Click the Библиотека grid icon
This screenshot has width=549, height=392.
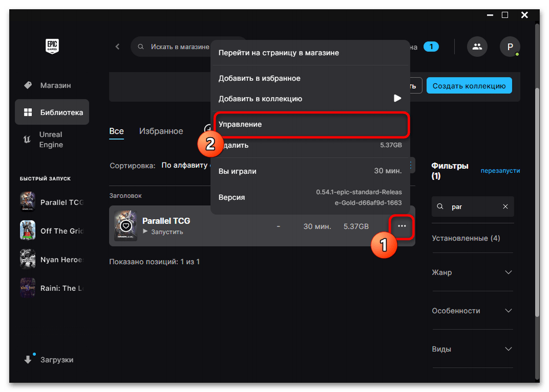click(x=28, y=112)
